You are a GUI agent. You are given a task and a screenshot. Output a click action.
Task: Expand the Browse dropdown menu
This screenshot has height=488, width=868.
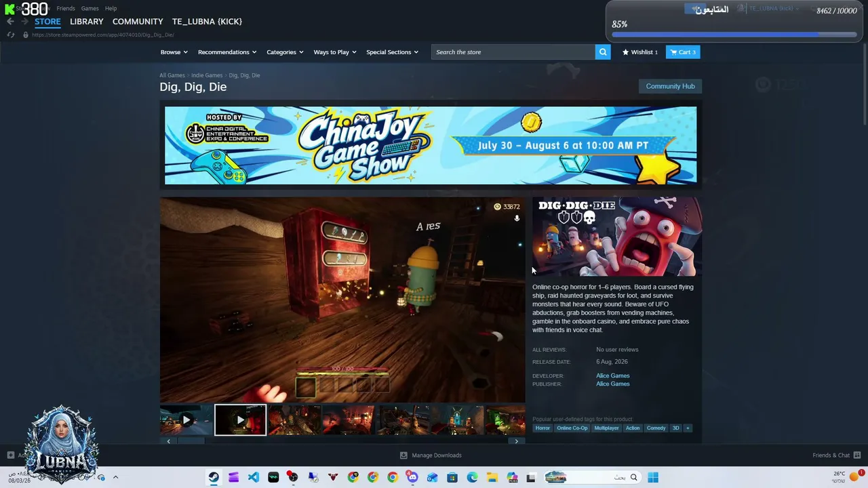(174, 52)
